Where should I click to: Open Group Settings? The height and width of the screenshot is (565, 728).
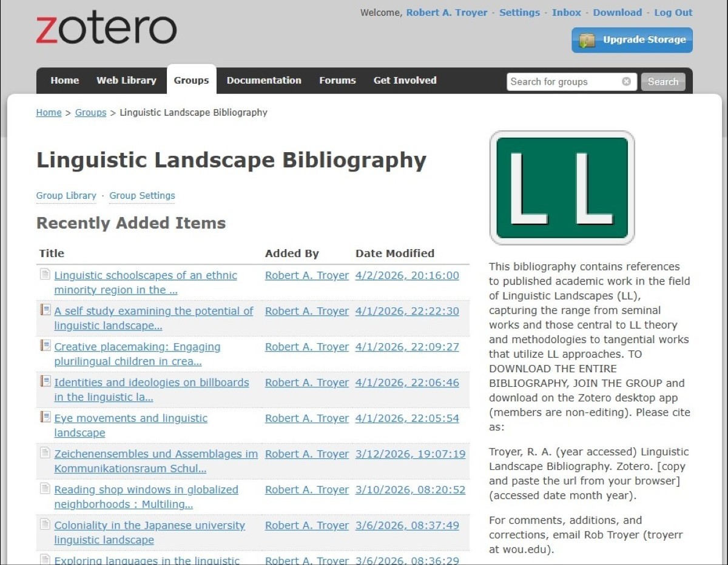point(142,196)
